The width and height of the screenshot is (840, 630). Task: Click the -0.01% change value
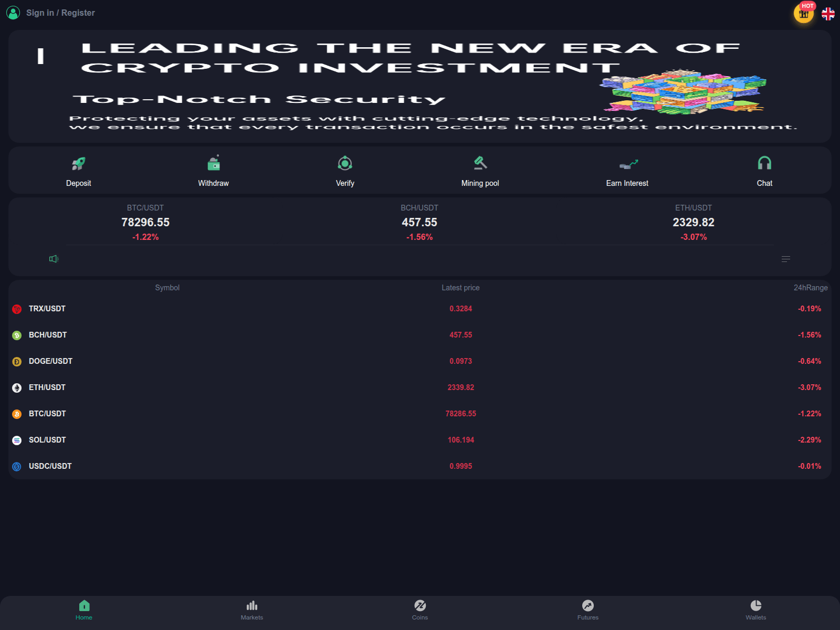point(810,466)
